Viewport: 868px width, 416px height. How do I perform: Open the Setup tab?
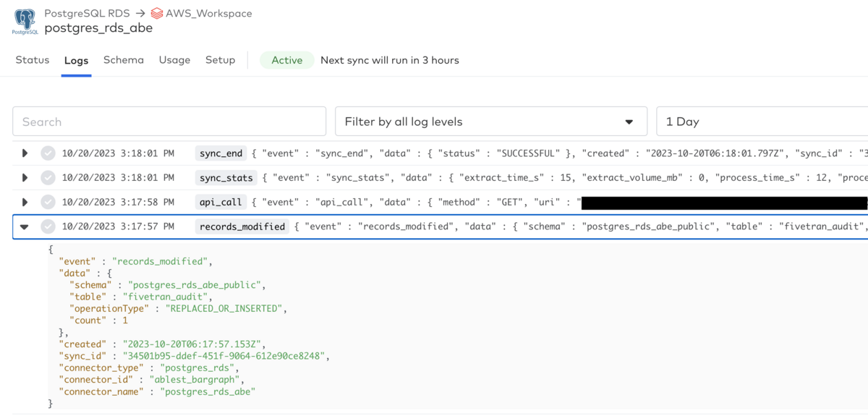point(220,60)
